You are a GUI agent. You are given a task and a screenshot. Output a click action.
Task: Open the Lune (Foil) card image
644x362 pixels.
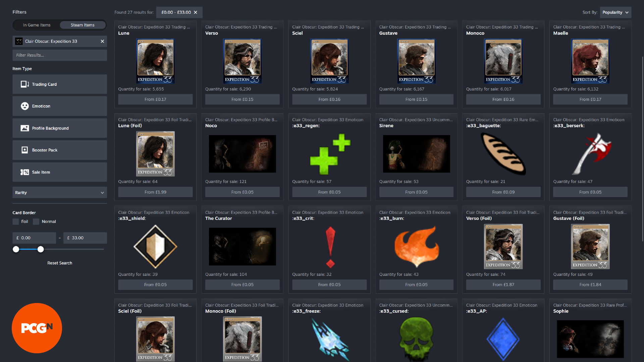tap(155, 154)
